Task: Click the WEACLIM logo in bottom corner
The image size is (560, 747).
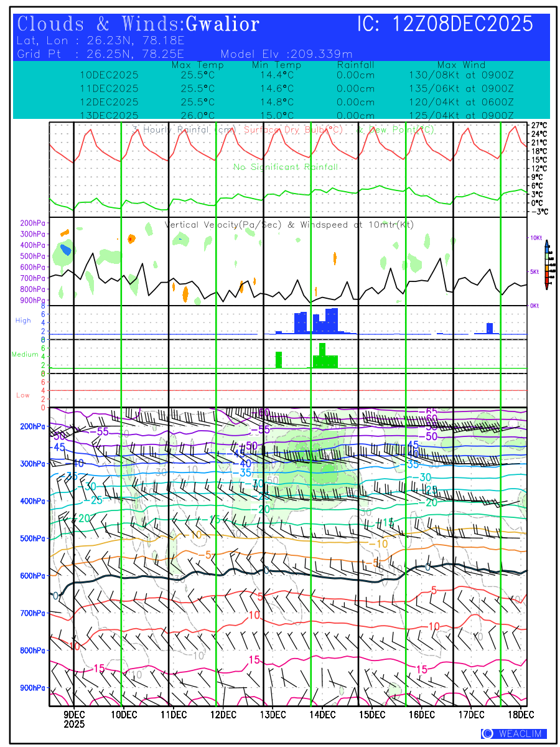Action: 514,733
